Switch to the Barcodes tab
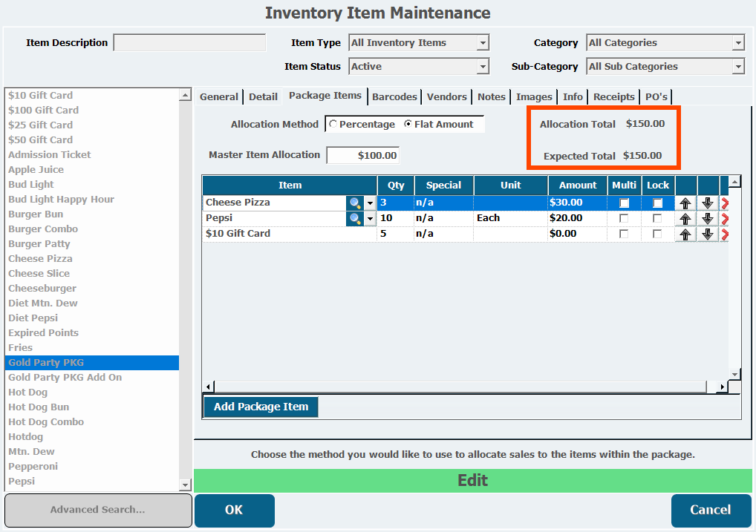This screenshot has height=532, width=756. 395,96
